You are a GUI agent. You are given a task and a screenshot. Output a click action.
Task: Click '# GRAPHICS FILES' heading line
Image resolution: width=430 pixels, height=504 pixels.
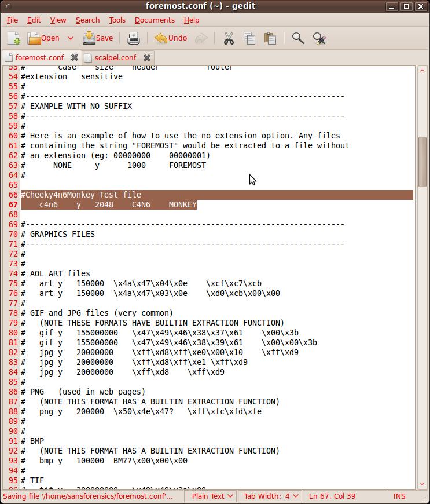pyautogui.click(x=58, y=234)
